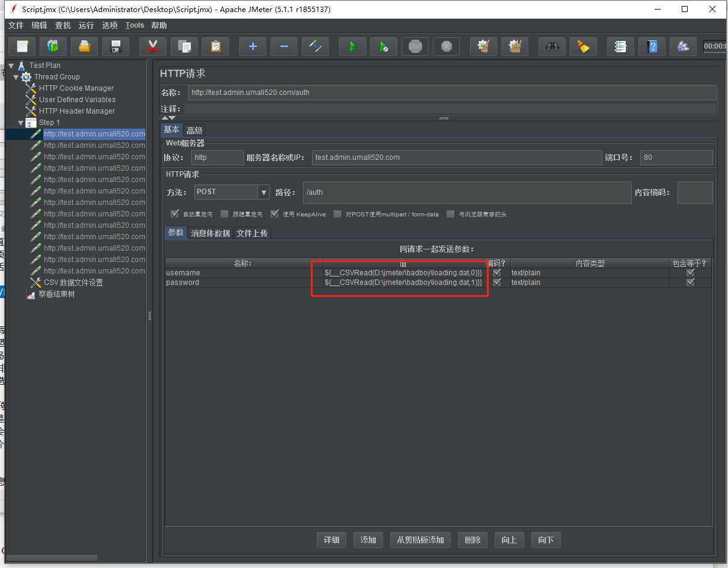Screen dimensions: 728x568
Task: Collapse the Thread Group tree node
Action: pos(16,77)
